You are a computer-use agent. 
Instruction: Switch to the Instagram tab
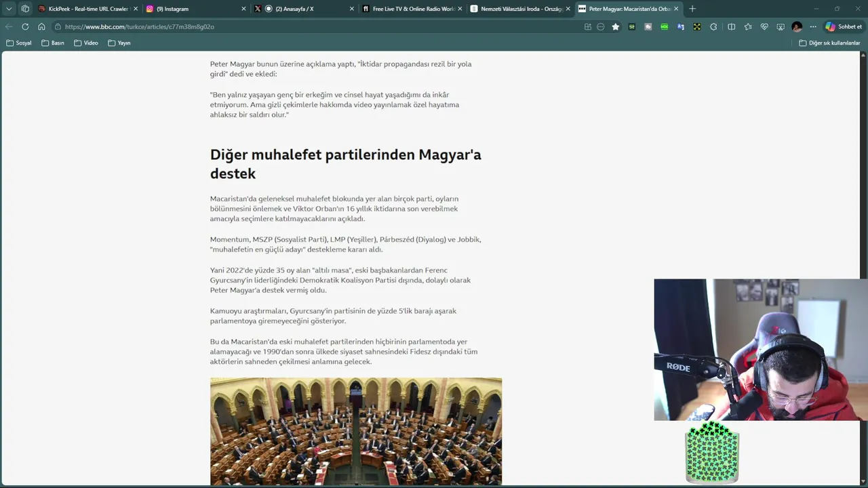(195, 9)
